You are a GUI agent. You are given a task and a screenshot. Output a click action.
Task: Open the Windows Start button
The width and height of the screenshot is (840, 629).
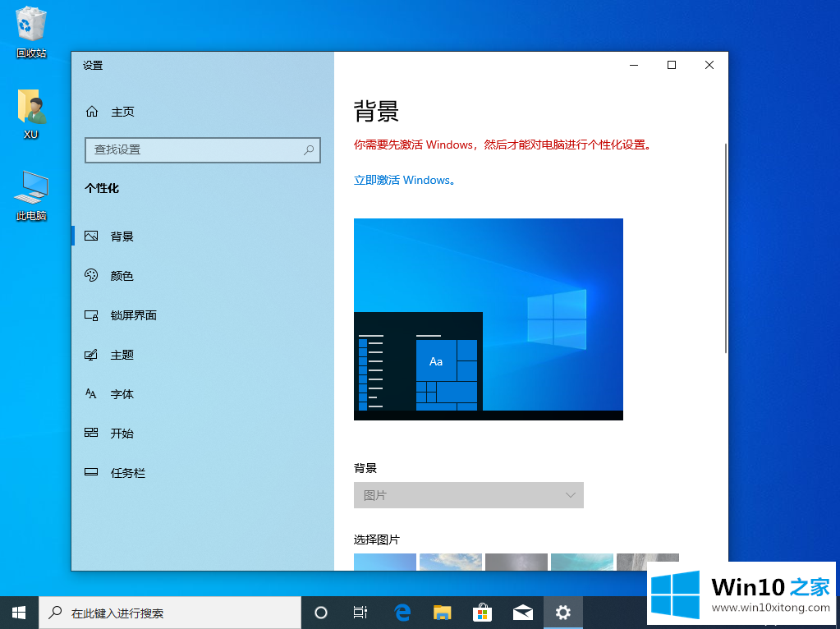point(19,613)
